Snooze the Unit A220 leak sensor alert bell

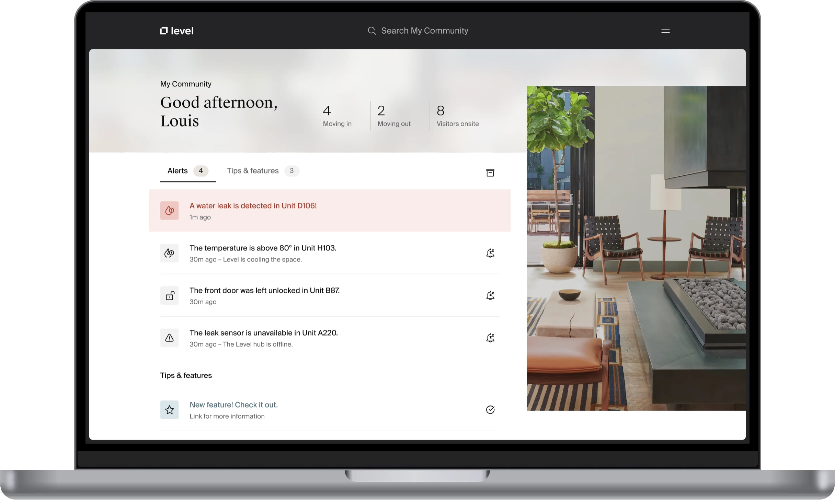[490, 338]
